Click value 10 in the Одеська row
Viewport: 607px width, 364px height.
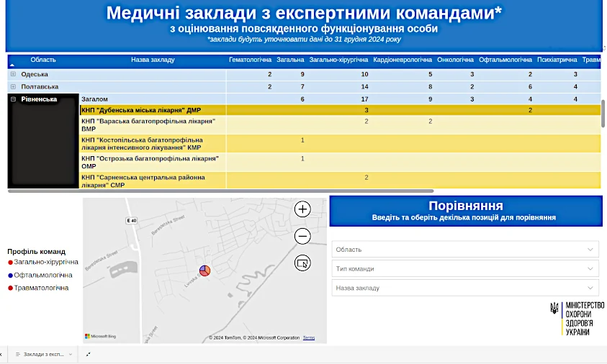[364, 74]
